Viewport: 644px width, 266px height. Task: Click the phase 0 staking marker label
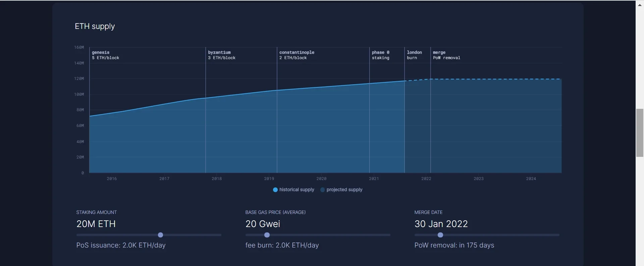click(x=380, y=55)
